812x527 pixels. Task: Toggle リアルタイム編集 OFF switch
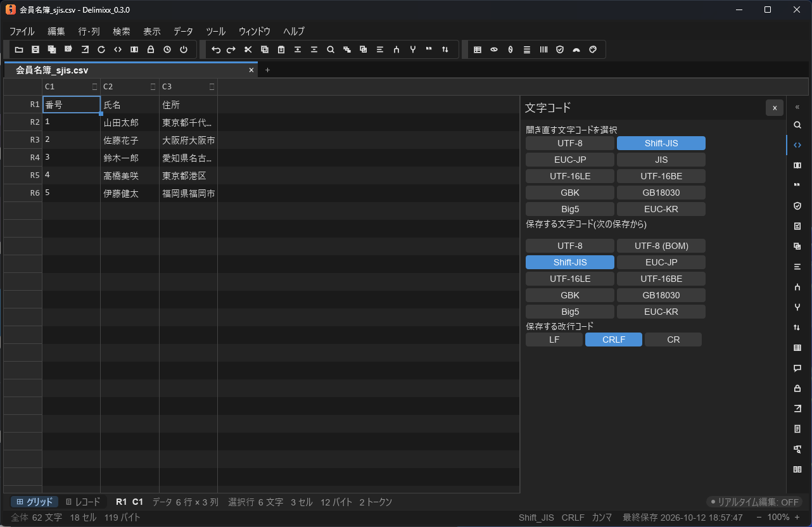[754, 502]
